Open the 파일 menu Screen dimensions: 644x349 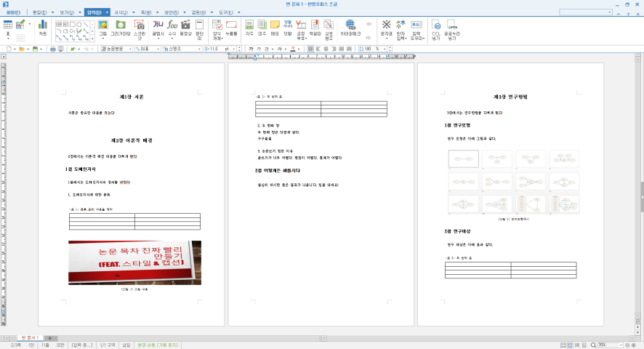click(13, 12)
